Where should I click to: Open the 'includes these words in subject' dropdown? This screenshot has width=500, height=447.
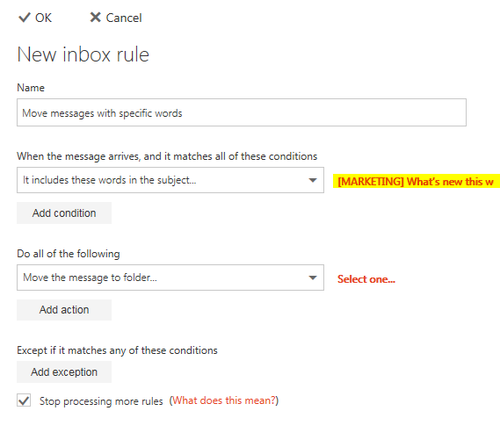pos(170,180)
